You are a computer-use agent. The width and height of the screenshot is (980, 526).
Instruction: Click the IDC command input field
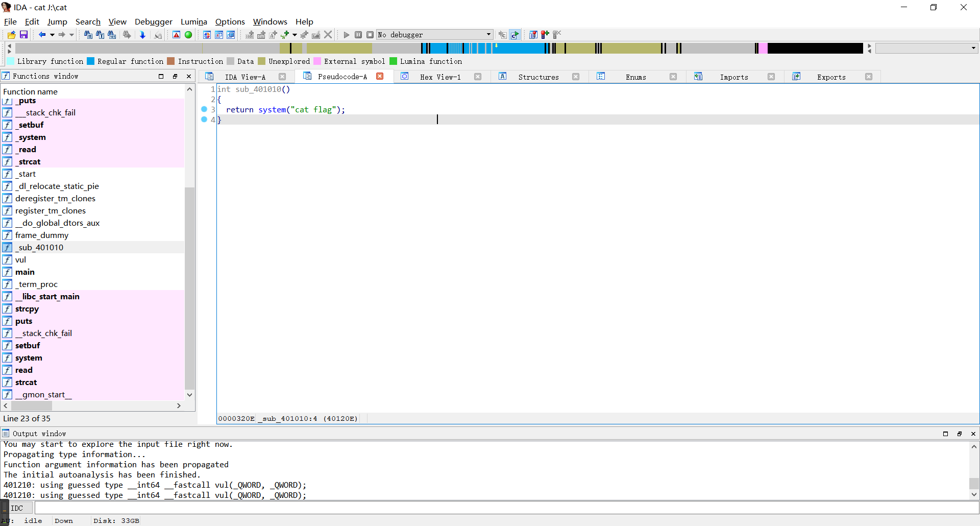click(x=505, y=508)
